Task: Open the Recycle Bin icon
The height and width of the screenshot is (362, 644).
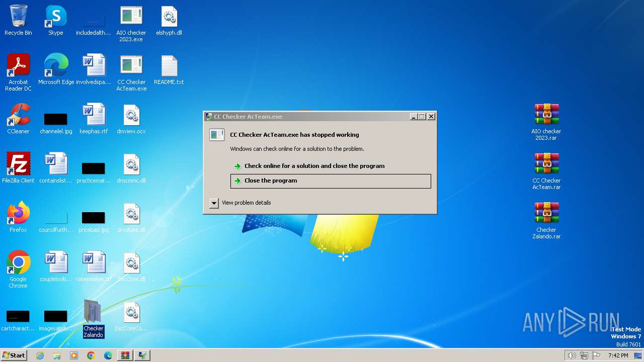Action: pyautogui.click(x=18, y=20)
